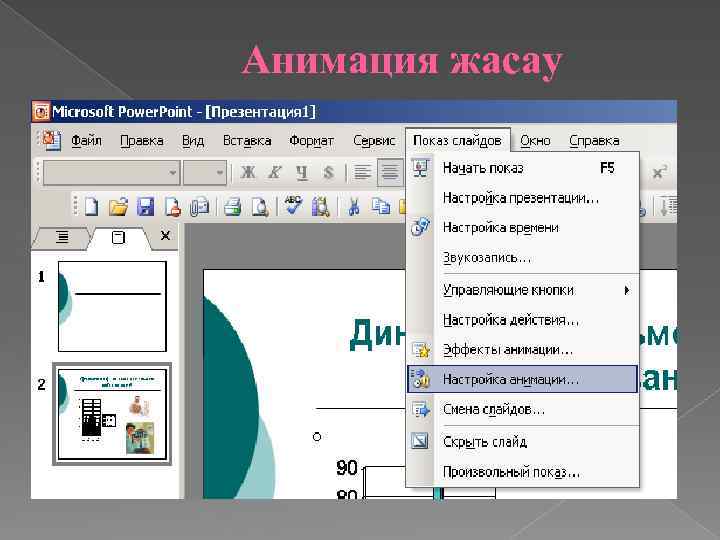Screen dimensions: 720x540
Task: Open the Окно menu
Action: pyautogui.click(x=535, y=141)
